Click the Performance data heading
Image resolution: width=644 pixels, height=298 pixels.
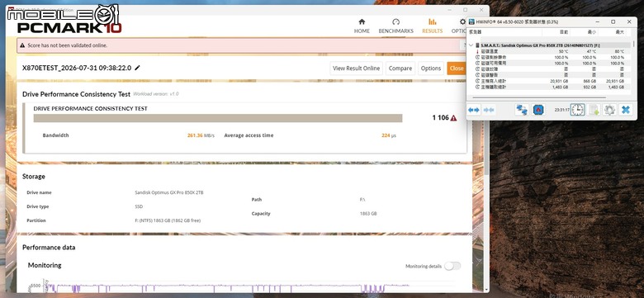49,248
